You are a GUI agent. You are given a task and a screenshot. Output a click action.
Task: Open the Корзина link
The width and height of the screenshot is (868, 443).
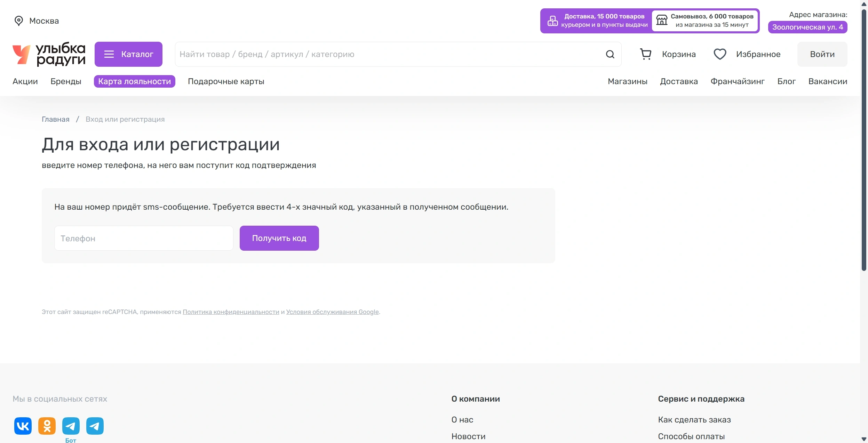click(x=679, y=54)
